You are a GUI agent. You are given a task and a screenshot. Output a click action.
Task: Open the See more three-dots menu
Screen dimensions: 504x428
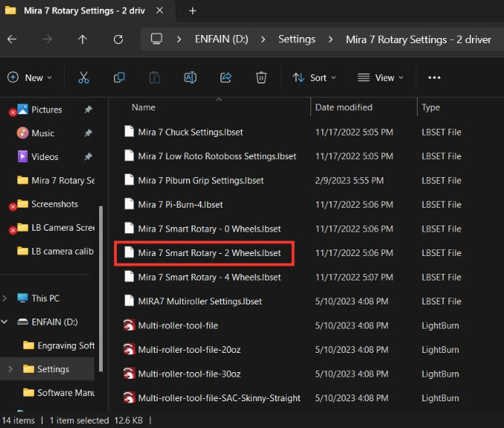pyautogui.click(x=434, y=77)
